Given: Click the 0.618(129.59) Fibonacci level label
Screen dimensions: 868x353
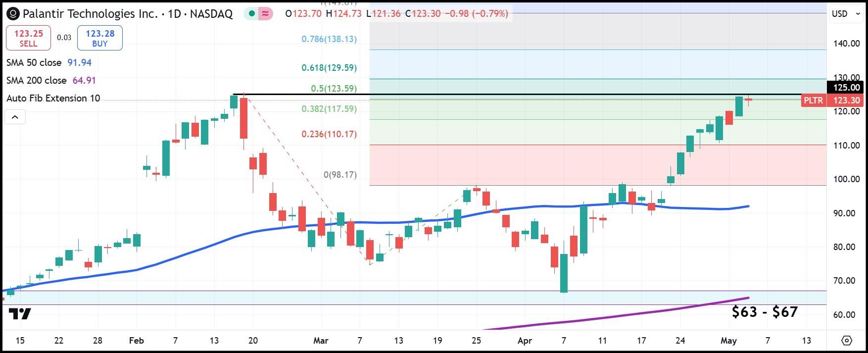Looking at the screenshot, I should point(329,67).
